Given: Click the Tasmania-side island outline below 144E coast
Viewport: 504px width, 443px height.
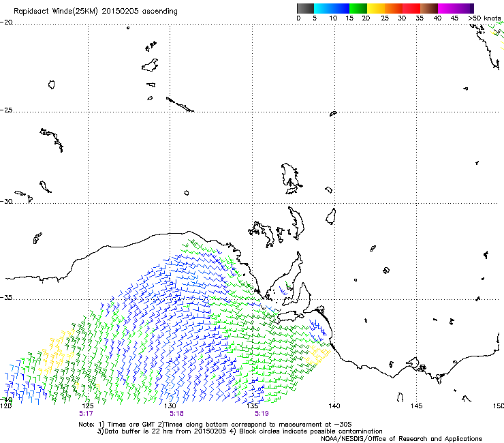Looking at the screenshot, I should (x=400, y=397).
